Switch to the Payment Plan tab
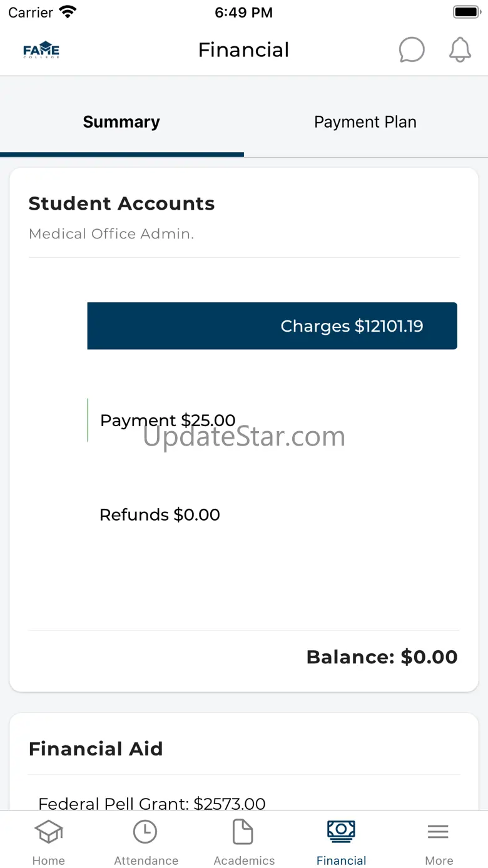 coord(365,122)
